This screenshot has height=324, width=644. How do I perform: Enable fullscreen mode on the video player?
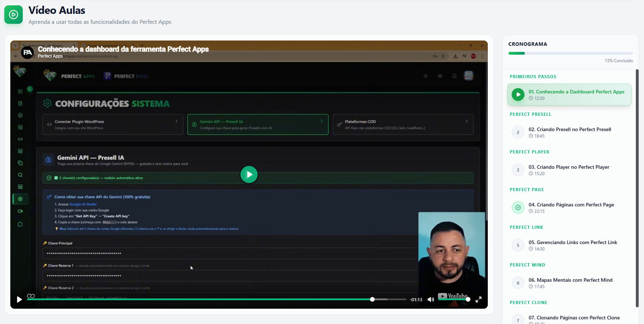(x=479, y=299)
